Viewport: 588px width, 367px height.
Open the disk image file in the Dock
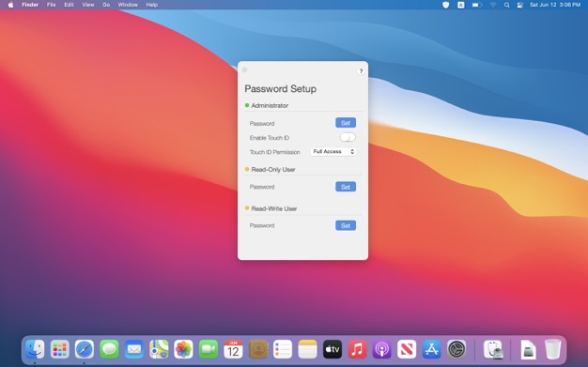[x=528, y=349]
